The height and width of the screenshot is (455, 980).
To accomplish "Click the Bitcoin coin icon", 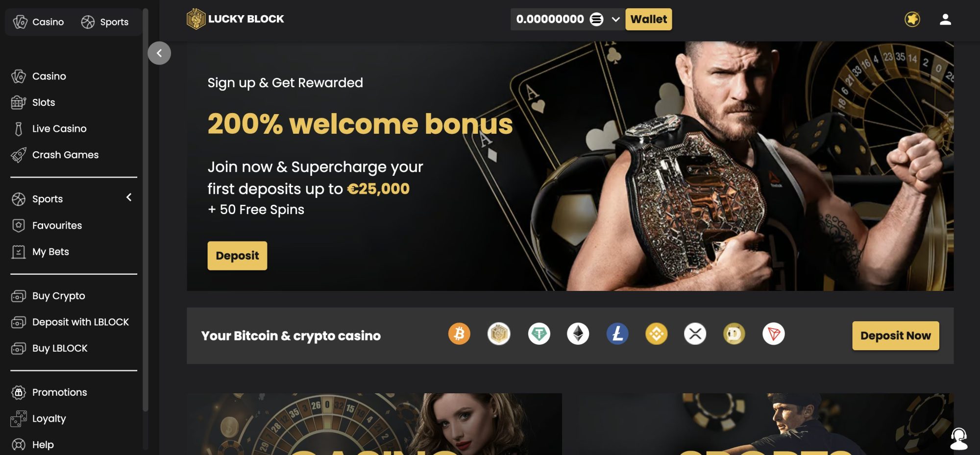I will 459,334.
